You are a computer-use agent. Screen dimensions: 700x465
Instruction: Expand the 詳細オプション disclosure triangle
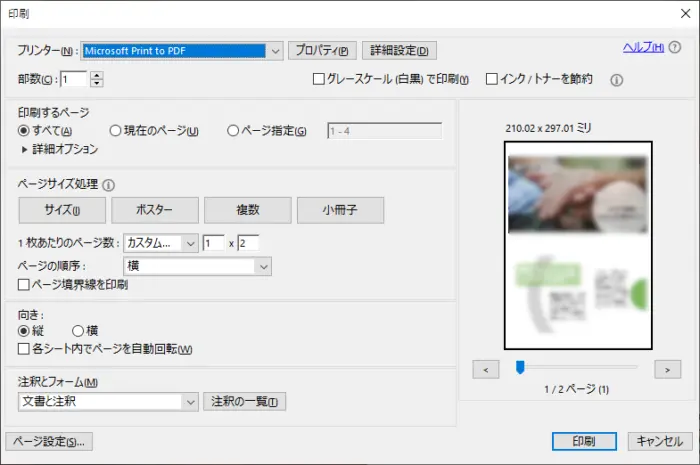25,149
